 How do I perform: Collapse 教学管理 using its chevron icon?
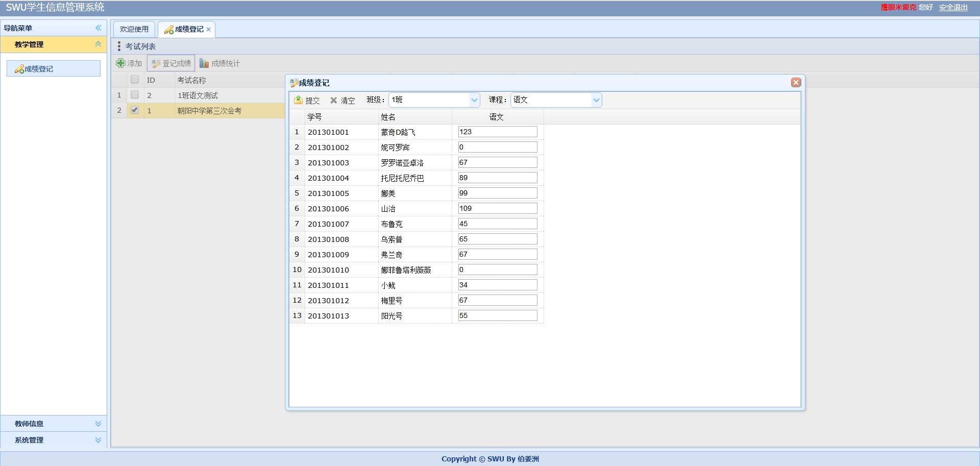[x=97, y=44]
